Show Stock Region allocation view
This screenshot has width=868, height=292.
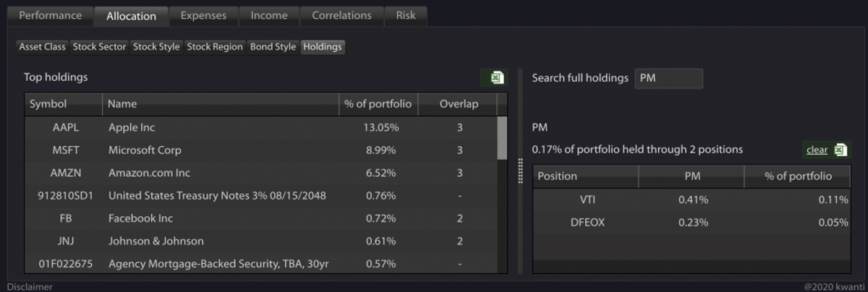(215, 46)
